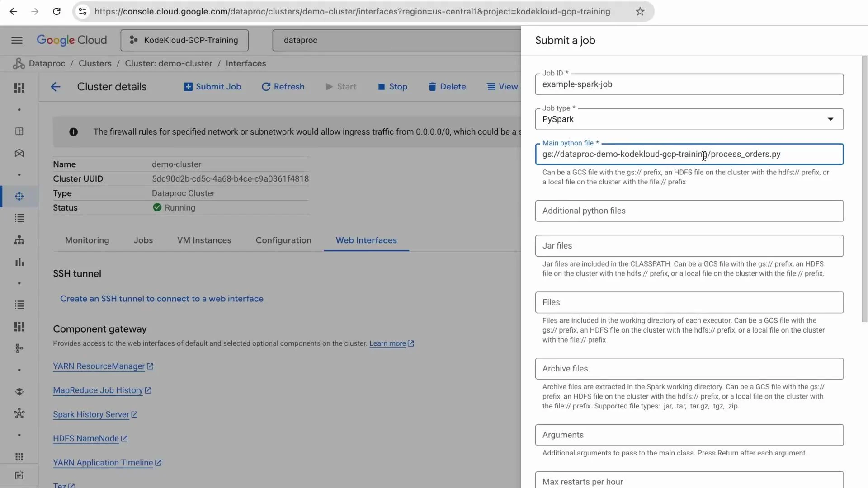Screen dimensions: 868x488
Task: Select the Web Interfaces tab
Action: pyautogui.click(x=366, y=240)
